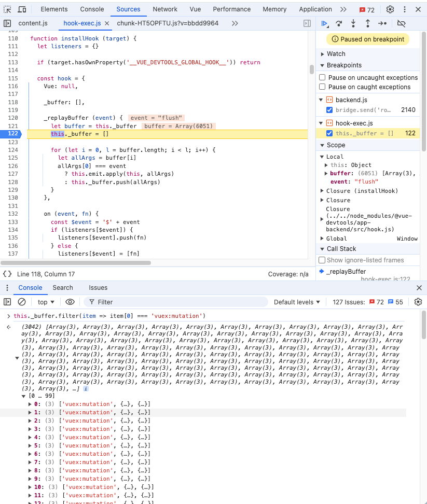Image resolution: width=427 pixels, height=504 pixels.
Task: Open DevTools settings gear
Action: coord(390,9)
